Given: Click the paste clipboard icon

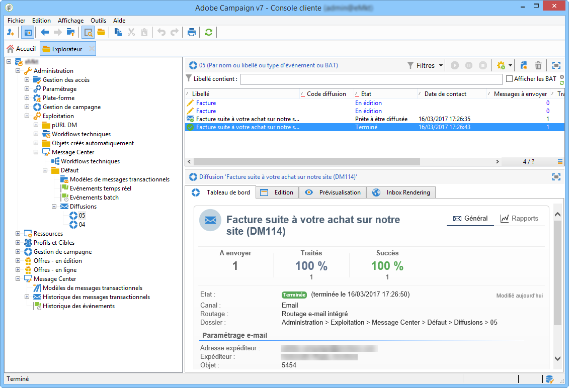Looking at the screenshot, I should (144, 33).
